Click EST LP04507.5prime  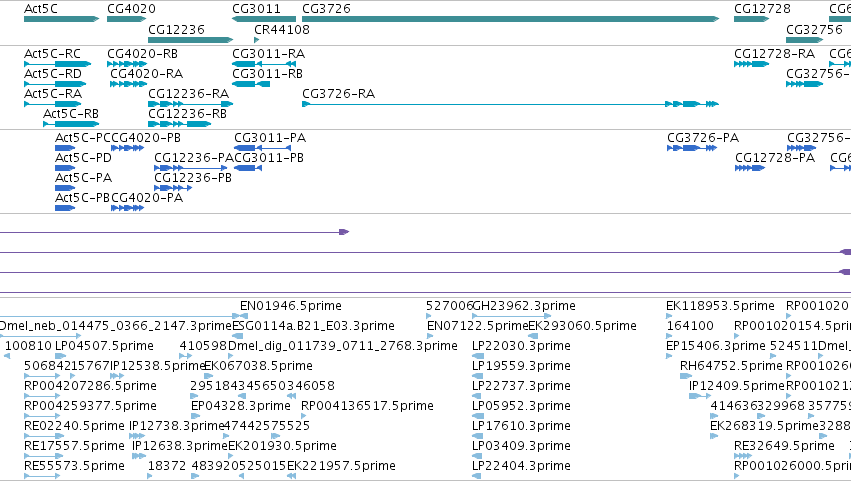click(104, 346)
